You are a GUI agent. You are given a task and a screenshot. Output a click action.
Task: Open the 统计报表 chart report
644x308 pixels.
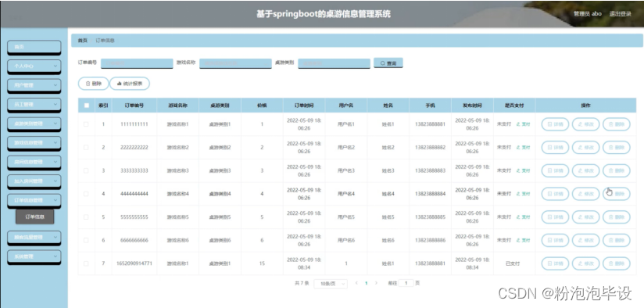[x=130, y=84]
